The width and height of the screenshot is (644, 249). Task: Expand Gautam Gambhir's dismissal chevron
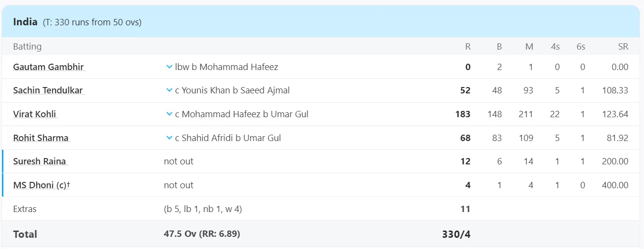169,67
